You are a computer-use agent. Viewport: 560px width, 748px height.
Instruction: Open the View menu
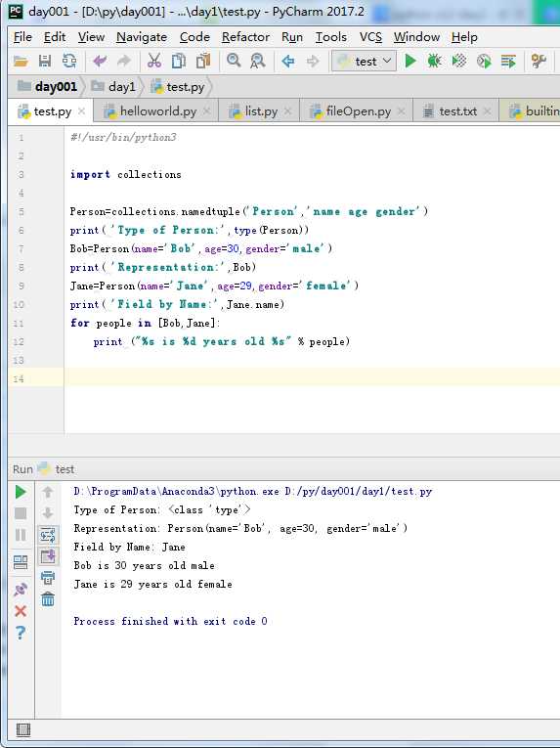click(91, 37)
